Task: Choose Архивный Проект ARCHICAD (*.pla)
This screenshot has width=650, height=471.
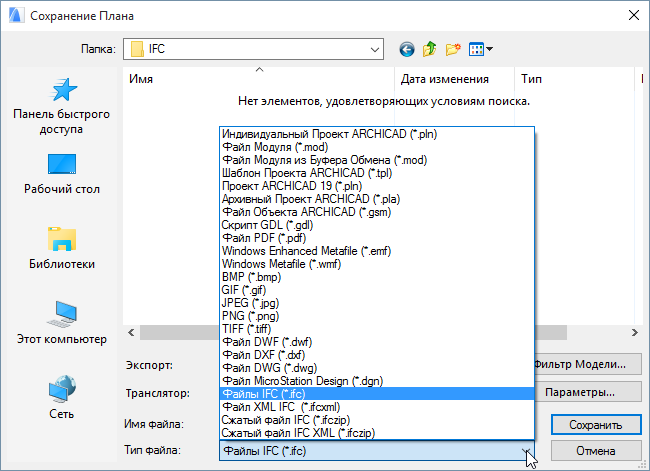Action: (377, 199)
